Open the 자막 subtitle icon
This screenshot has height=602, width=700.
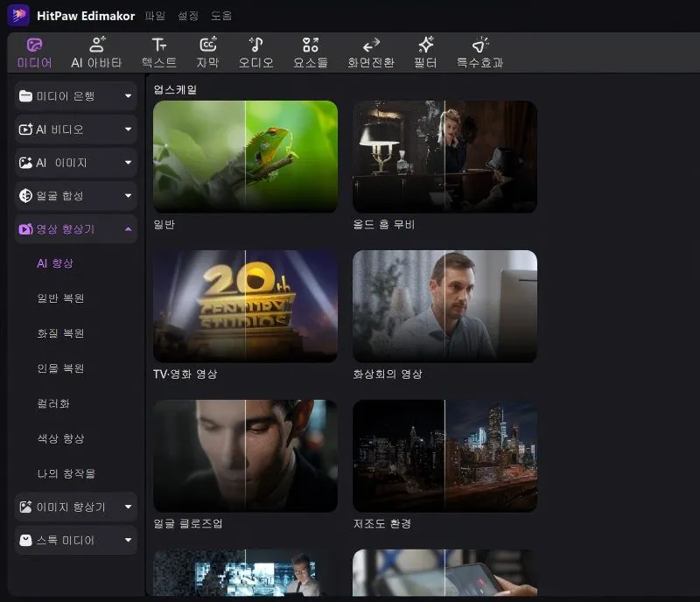207,45
